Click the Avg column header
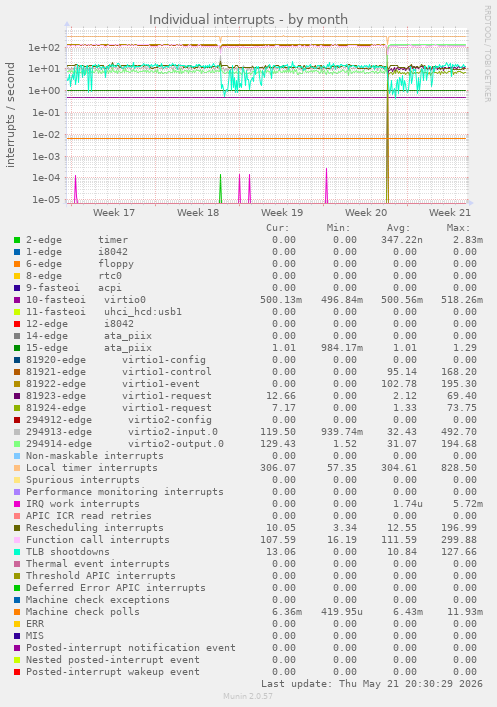This screenshot has height=707, width=497. [x=398, y=228]
